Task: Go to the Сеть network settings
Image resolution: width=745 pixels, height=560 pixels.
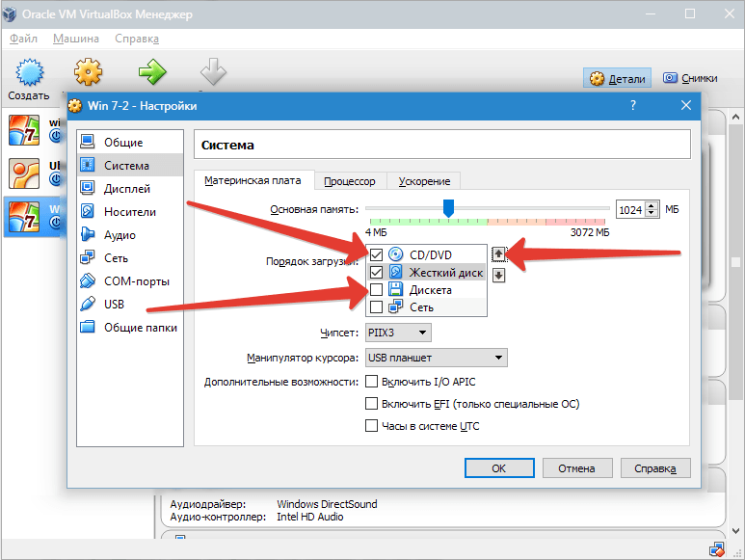Action: click(116, 258)
